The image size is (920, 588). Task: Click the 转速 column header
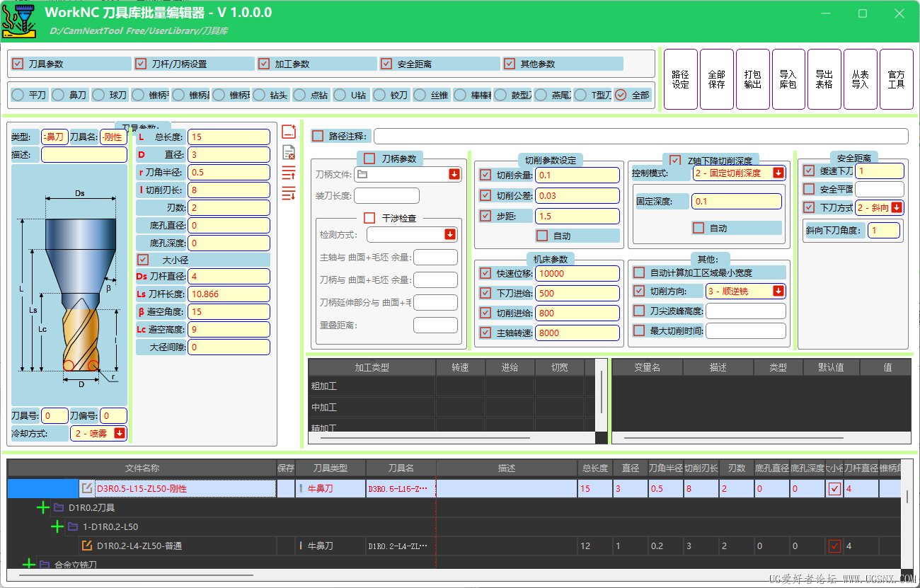(461, 367)
